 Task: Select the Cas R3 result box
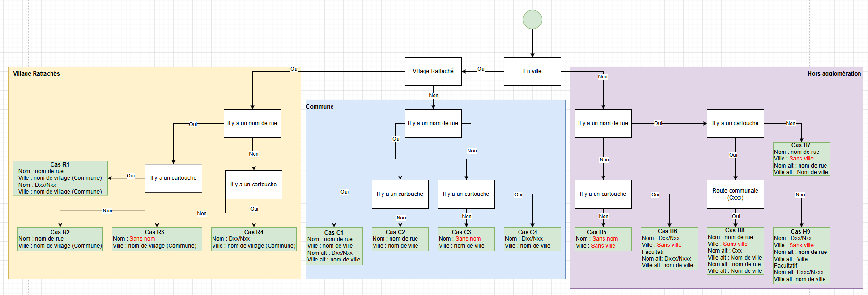[x=157, y=239]
